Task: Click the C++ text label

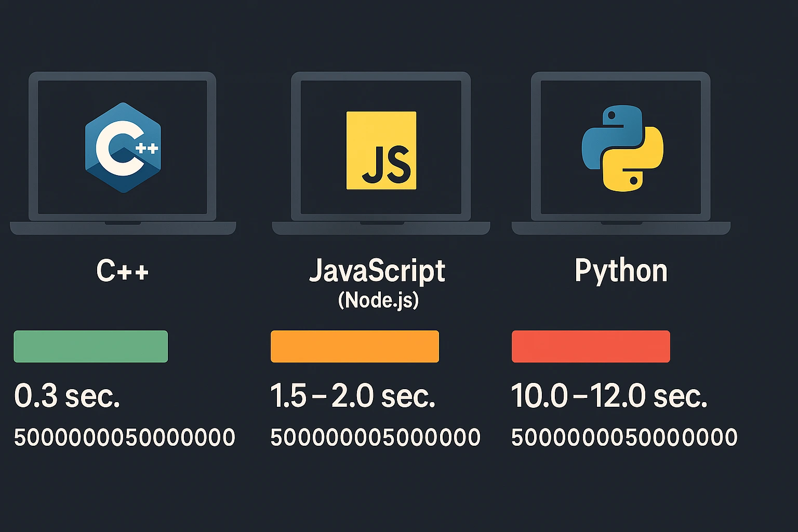Action: [x=123, y=271]
